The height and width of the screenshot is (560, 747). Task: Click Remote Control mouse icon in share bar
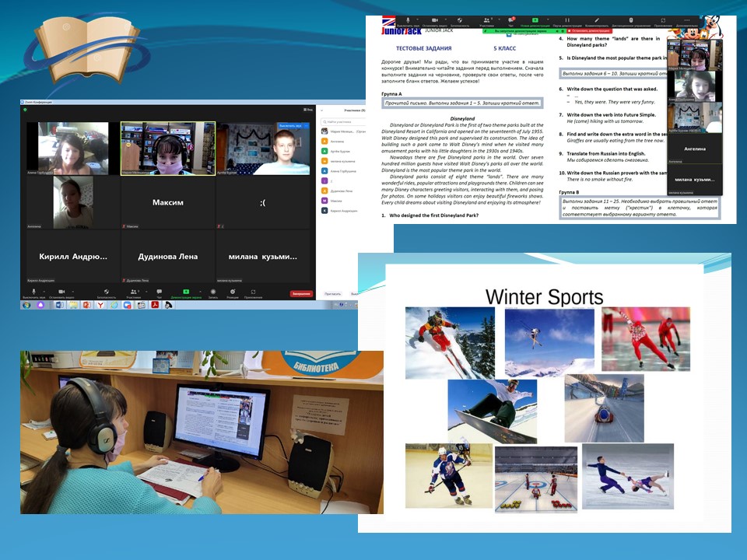[x=631, y=20]
